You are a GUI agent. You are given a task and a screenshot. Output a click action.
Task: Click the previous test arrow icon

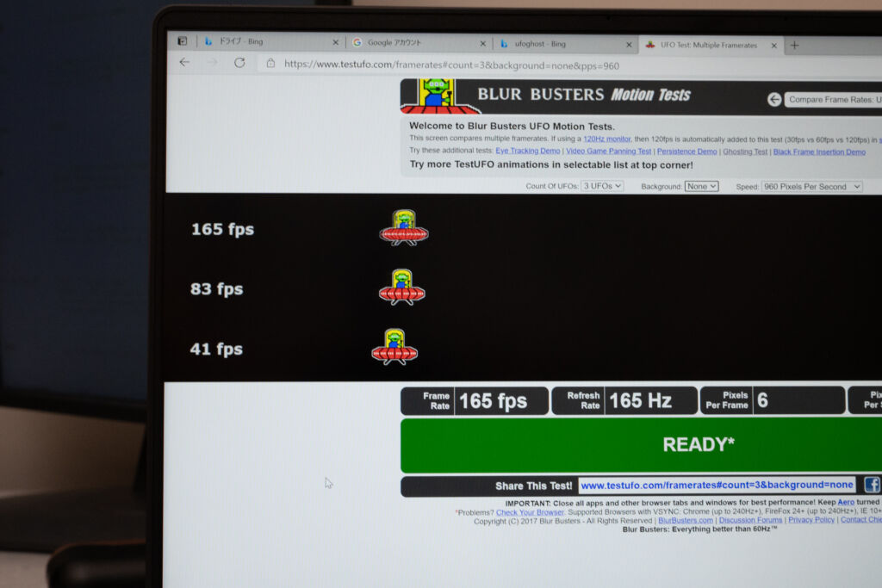[774, 100]
